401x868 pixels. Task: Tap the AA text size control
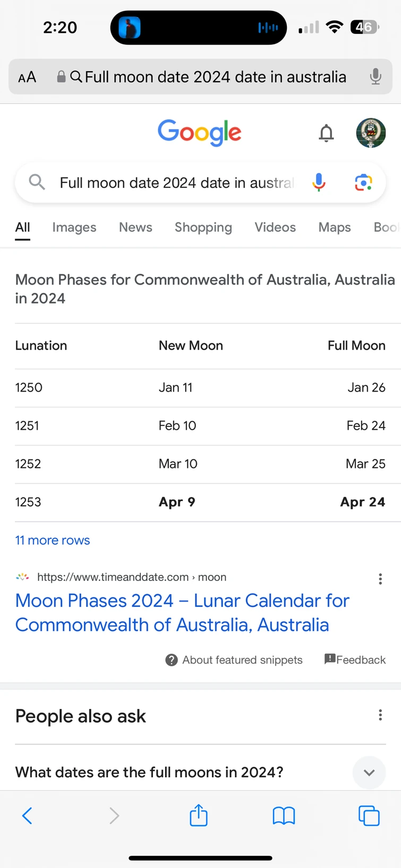27,76
